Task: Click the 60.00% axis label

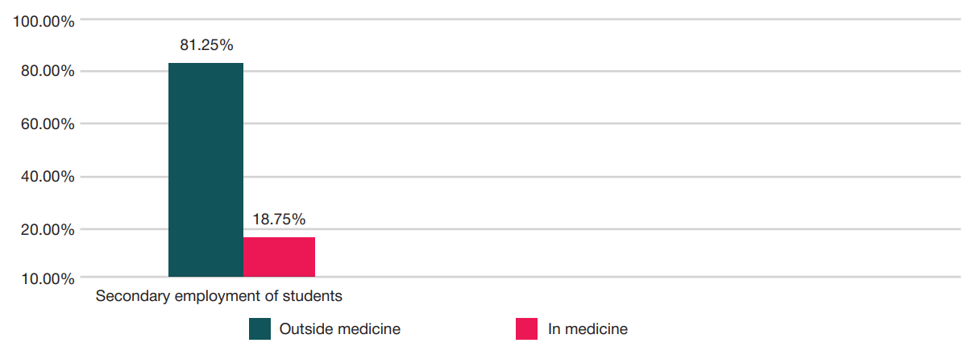Action: point(48,124)
